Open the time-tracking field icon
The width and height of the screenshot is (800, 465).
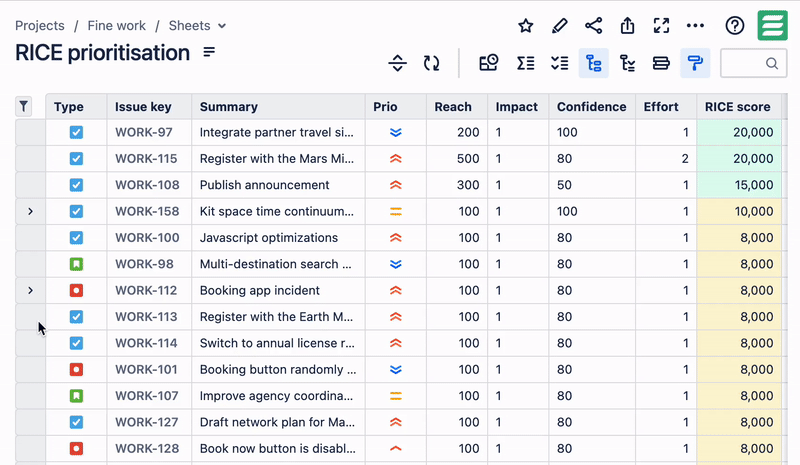488,63
